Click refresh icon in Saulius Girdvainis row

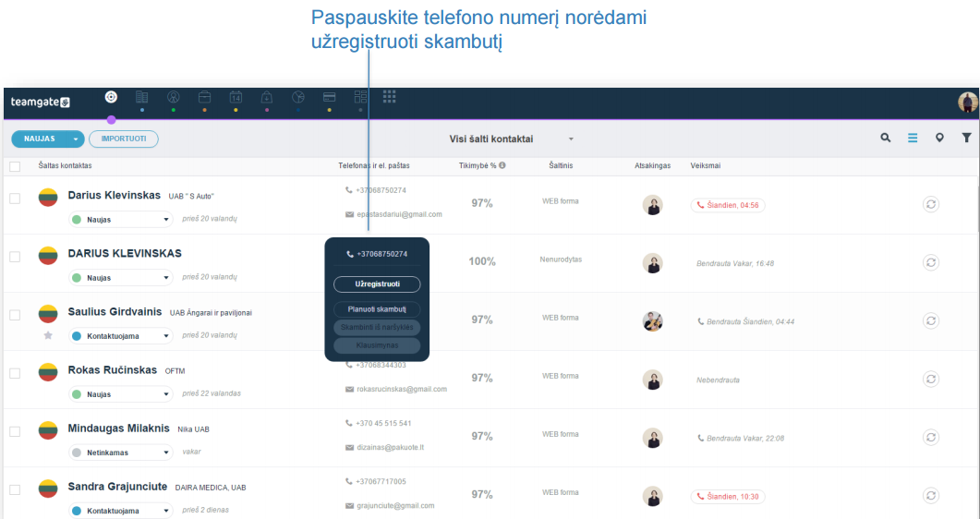pyautogui.click(x=931, y=320)
